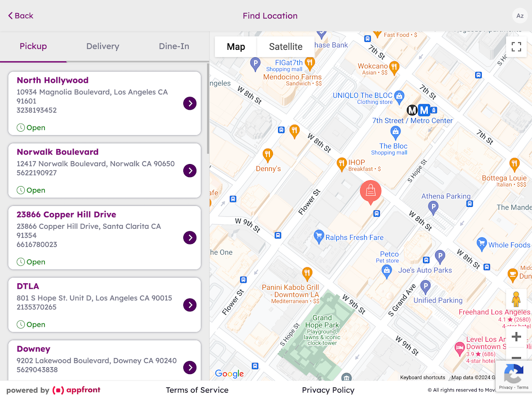This screenshot has width=532, height=399.
Task: Click the reCAPTCHA badge
Action: [514, 377]
